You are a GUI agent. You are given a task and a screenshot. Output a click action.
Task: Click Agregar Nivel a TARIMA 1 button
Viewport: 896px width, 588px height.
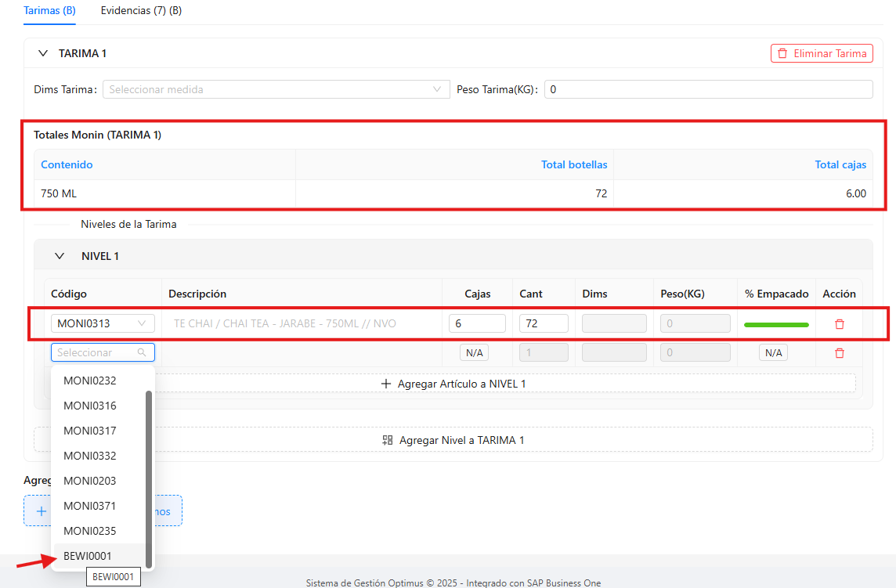tap(453, 440)
